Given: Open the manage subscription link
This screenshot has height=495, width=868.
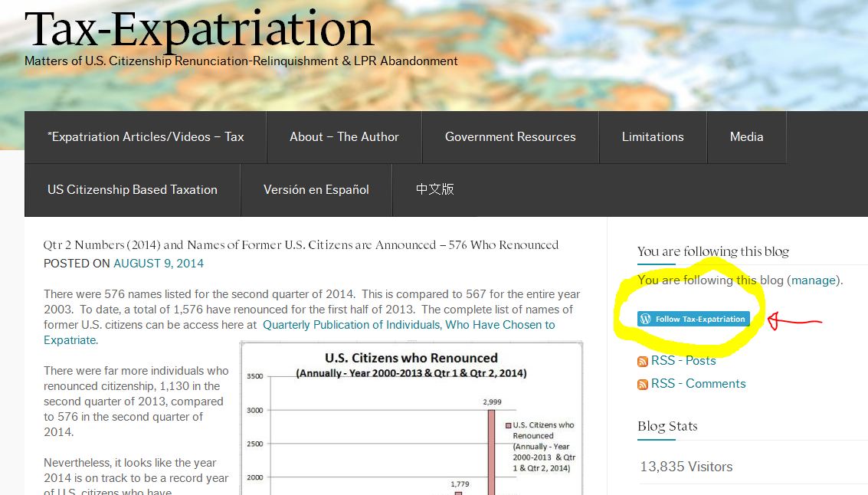Looking at the screenshot, I should [x=814, y=280].
